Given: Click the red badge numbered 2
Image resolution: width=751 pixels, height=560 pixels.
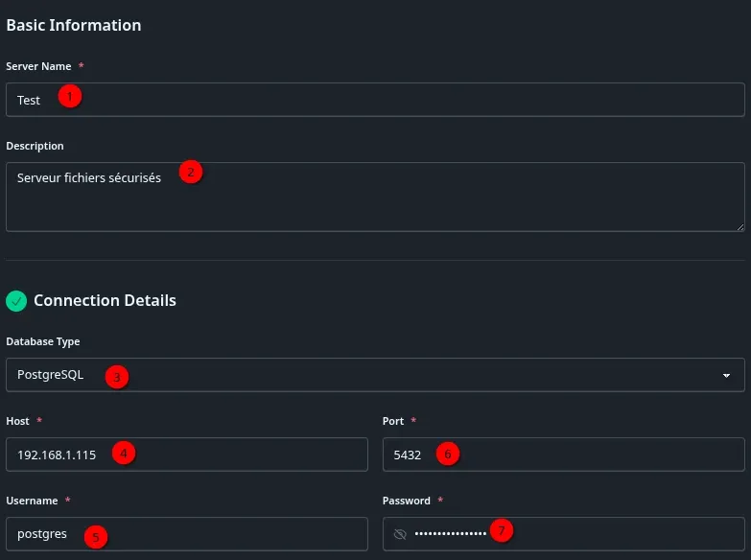Looking at the screenshot, I should 190,173.
